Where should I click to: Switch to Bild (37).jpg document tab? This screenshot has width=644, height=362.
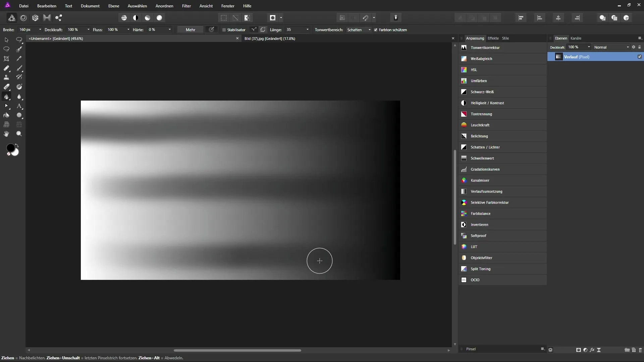click(270, 39)
